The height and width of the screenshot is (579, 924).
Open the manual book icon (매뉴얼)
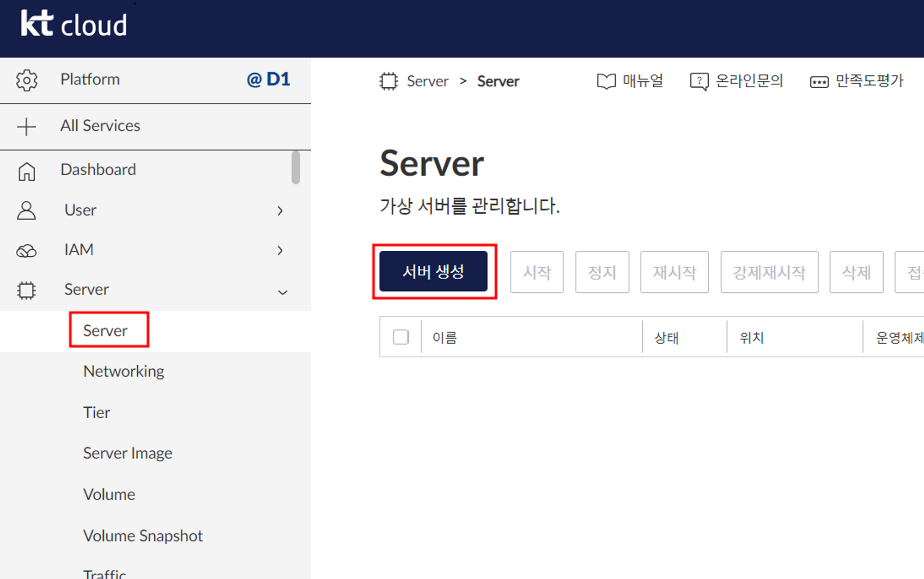(x=606, y=82)
